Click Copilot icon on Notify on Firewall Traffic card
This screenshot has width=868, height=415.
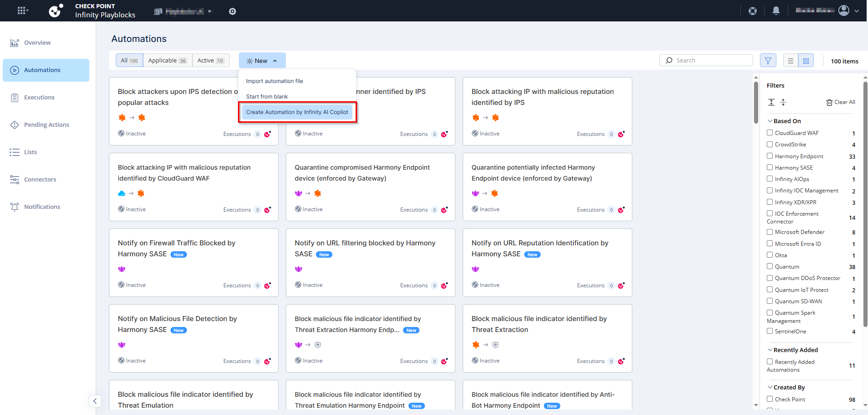[x=268, y=285]
